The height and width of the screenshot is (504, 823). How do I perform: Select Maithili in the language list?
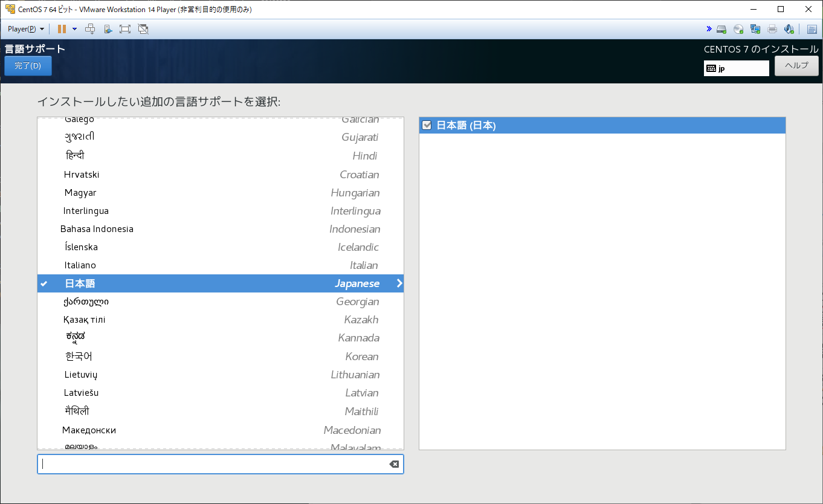click(x=221, y=412)
